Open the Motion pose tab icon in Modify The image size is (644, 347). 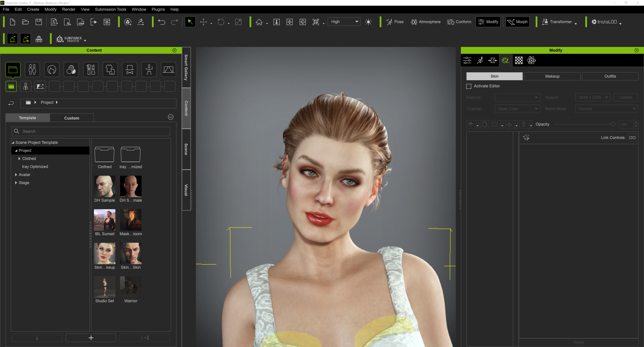click(480, 61)
